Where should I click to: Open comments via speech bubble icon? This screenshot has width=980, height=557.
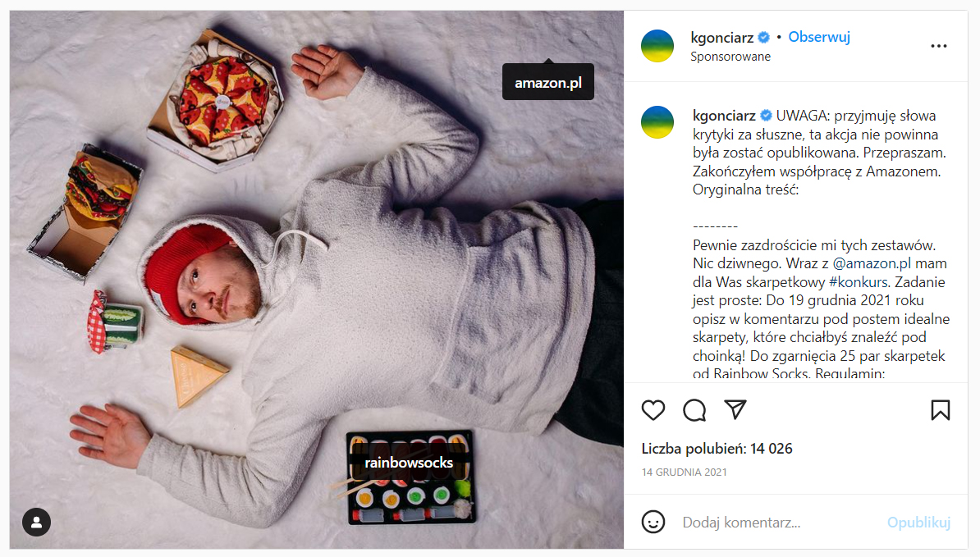click(694, 410)
